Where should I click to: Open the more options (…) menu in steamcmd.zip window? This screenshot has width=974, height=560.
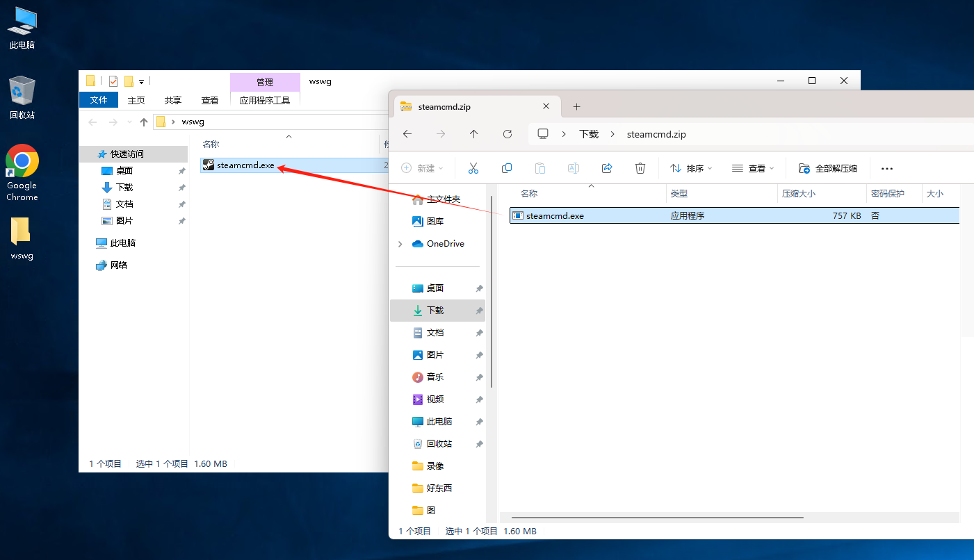point(886,168)
